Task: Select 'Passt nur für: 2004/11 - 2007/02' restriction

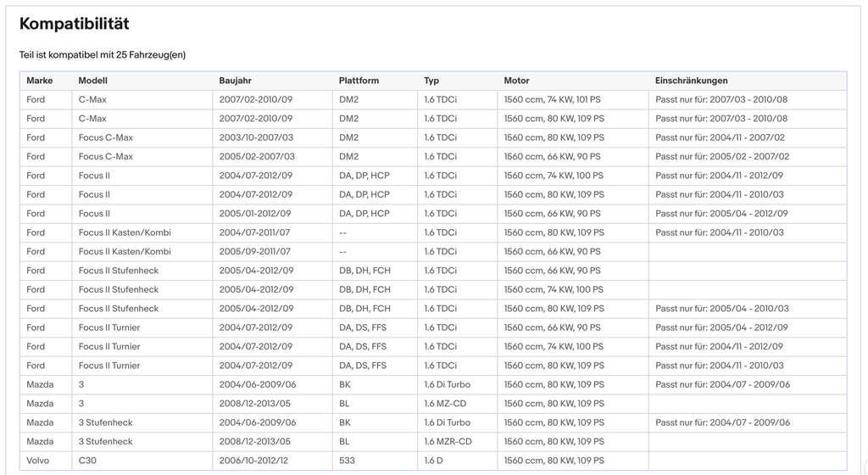Action: point(721,137)
